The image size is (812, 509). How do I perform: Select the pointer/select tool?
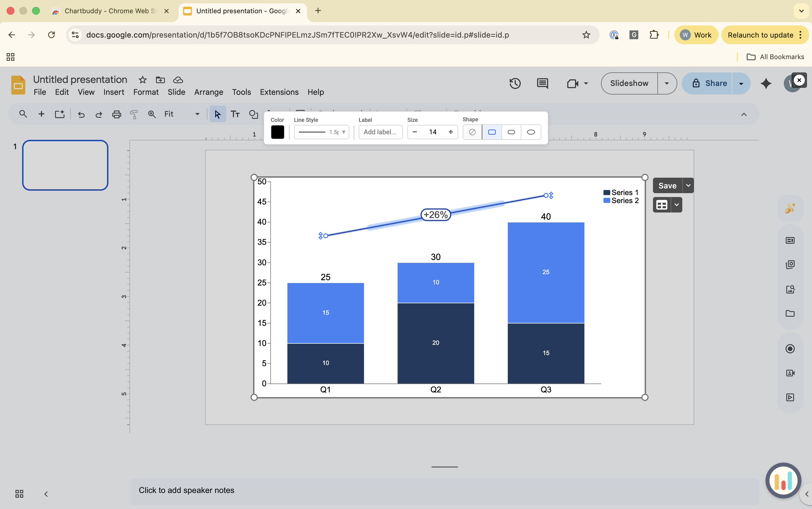click(x=217, y=114)
